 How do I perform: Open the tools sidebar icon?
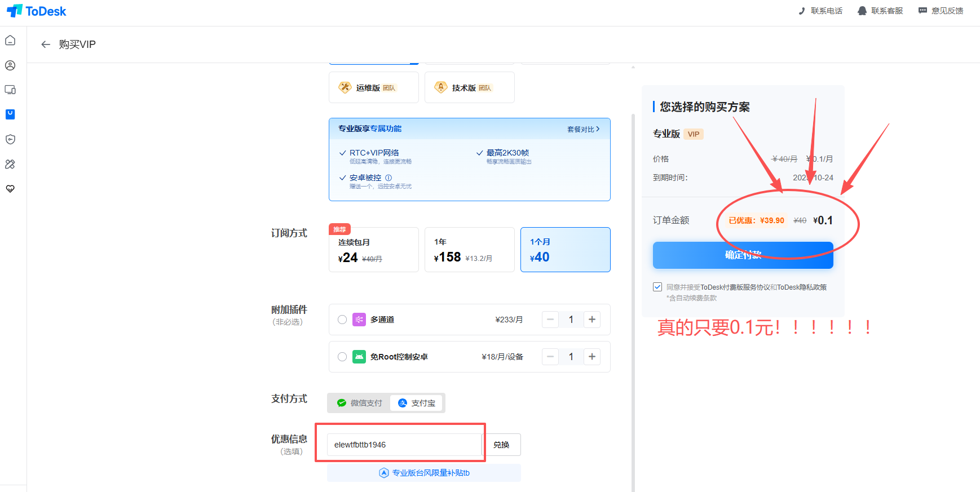click(x=10, y=164)
